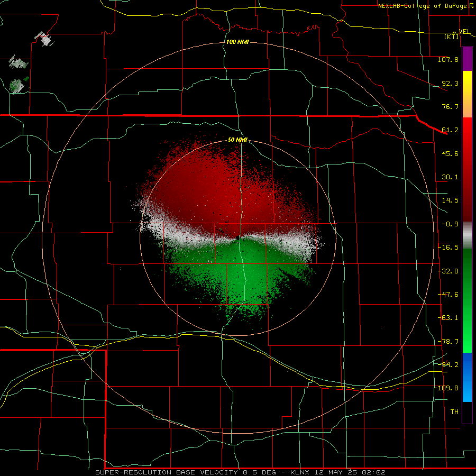Click the 100 NMI range ring label
Screen dimensions: 476x476
point(237,42)
